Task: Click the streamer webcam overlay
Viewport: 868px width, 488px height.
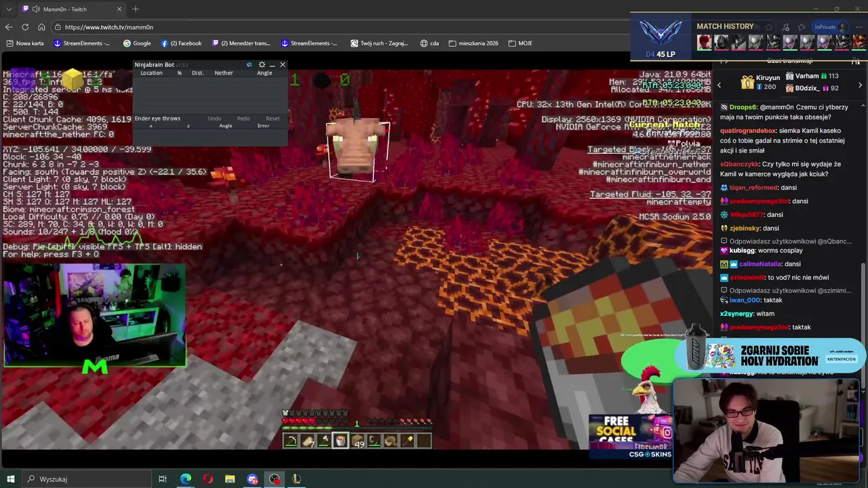Action: pyautogui.click(x=95, y=315)
